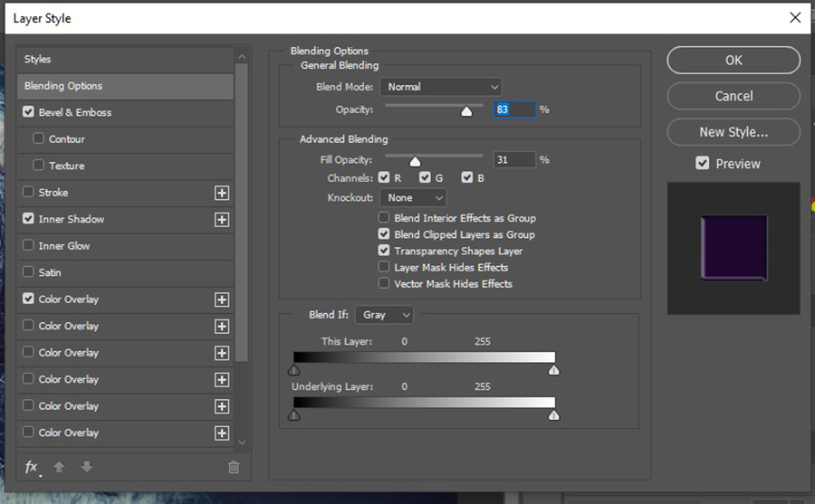Click plus icon beside Inner Shadow
Screen dimensions: 815x504
coord(222,220)
